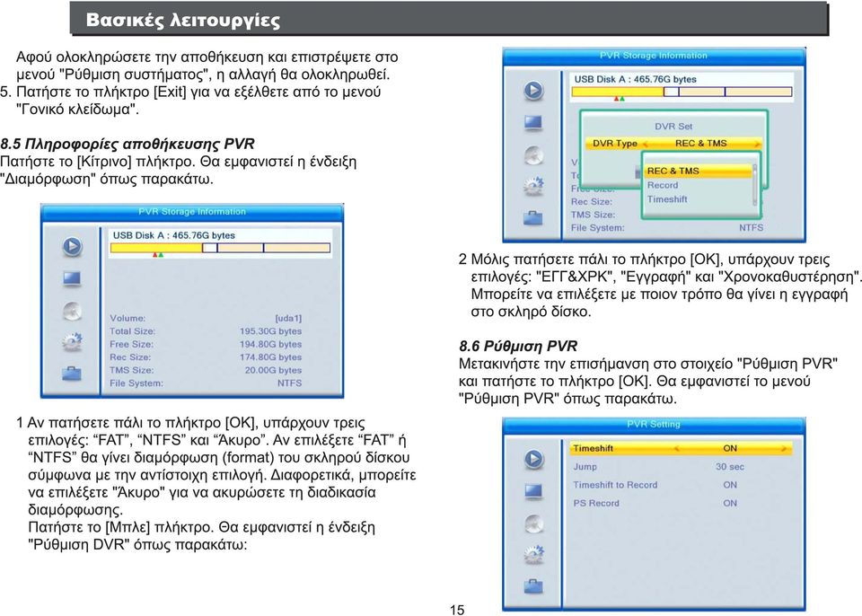Click the NTFS value below 20.00G bytes

[x=290, y=383]
